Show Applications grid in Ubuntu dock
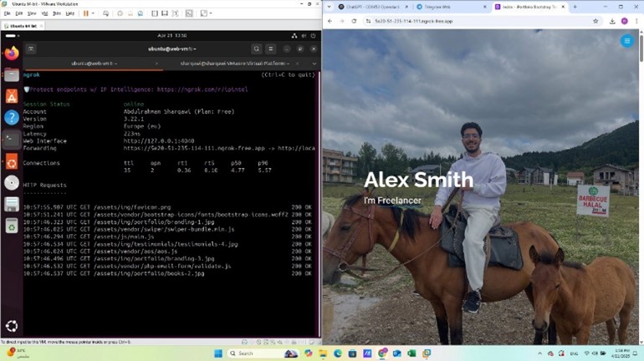Image resolution: width=644 pixels, height=361 pixels. click(x=12, y=326)
